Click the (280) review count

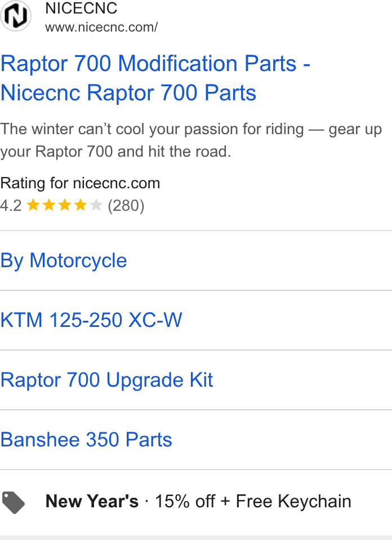click(126, 206)
